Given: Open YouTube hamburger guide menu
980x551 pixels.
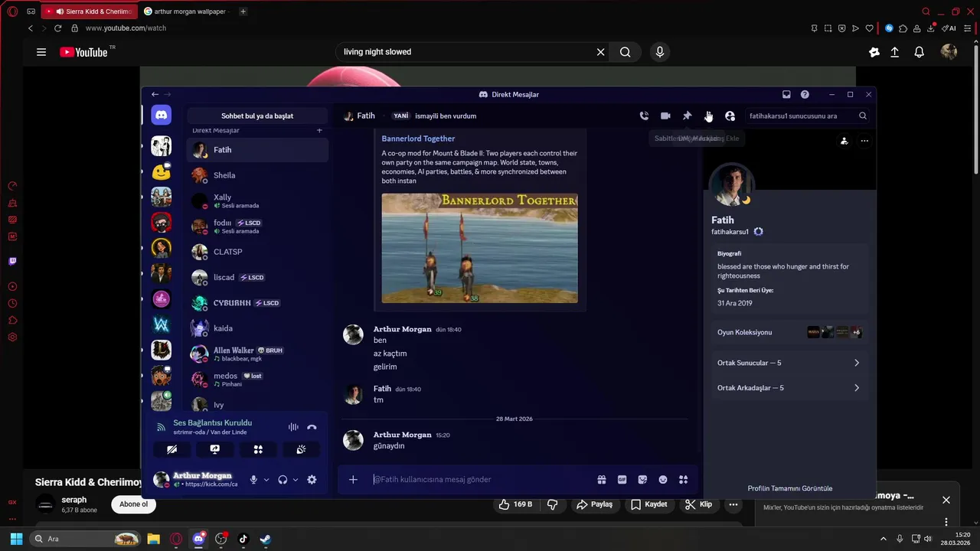Looking at the screenshot, I should 41,52.
